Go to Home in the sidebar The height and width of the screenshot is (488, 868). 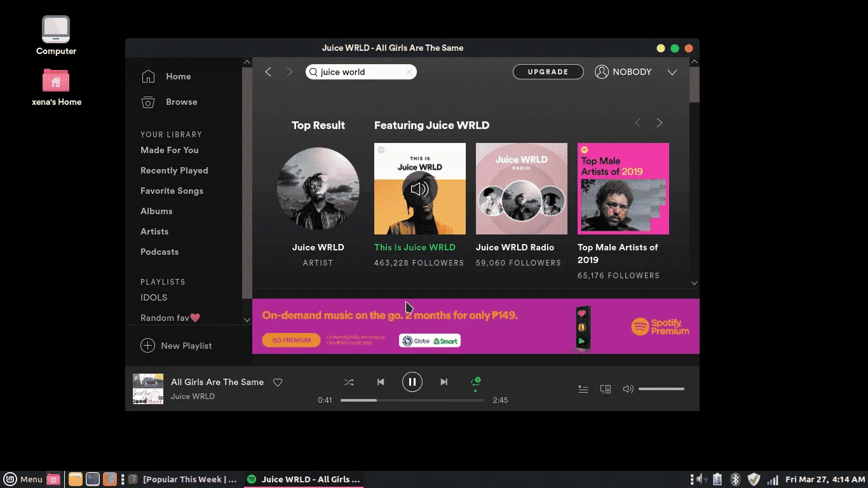179,76
